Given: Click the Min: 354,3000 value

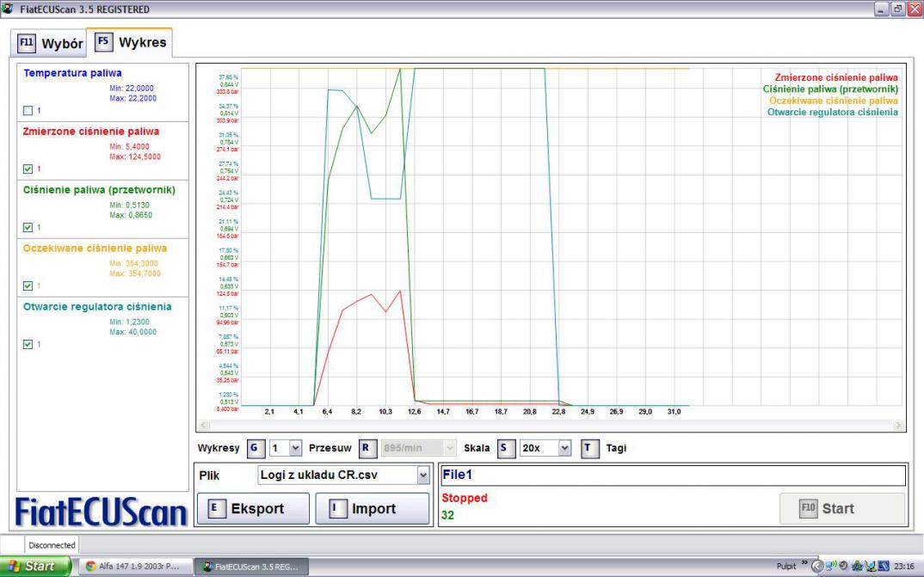Looking at the screenshot, I should point(133,263).
